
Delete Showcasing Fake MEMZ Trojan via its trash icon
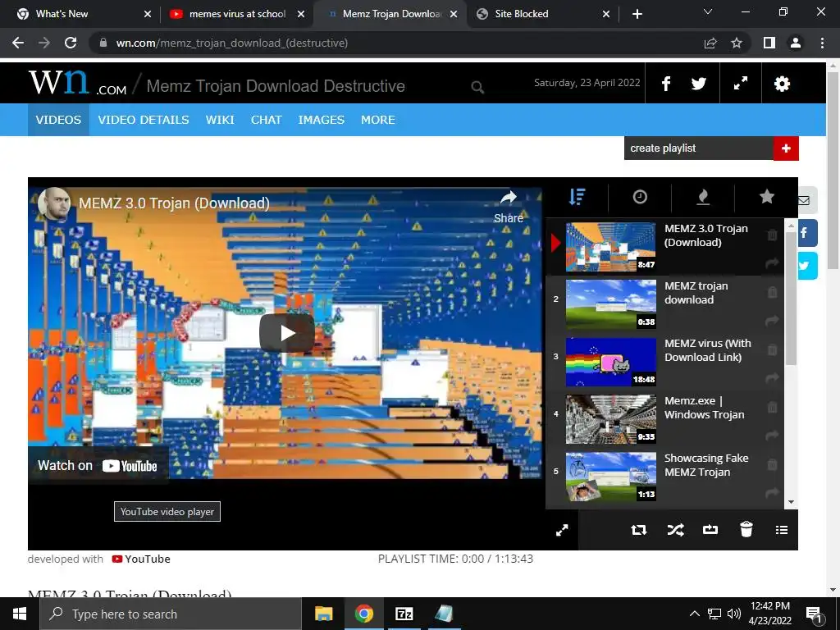[772, 464]
